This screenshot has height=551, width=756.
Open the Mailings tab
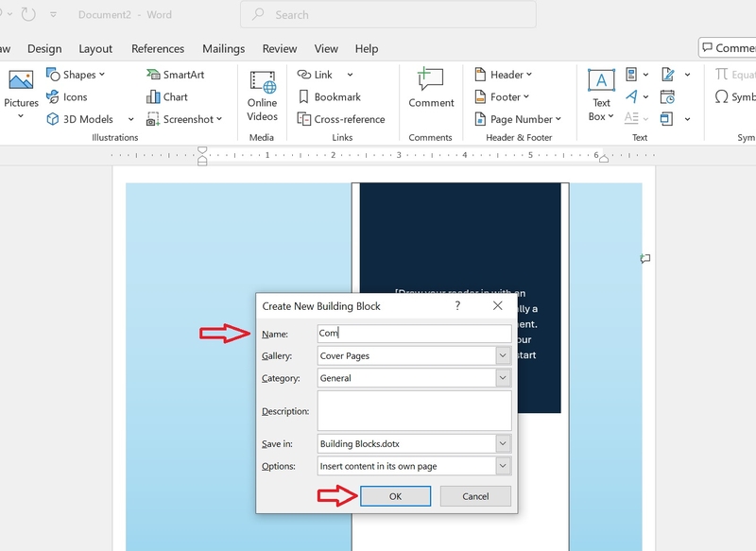[223, 49]
